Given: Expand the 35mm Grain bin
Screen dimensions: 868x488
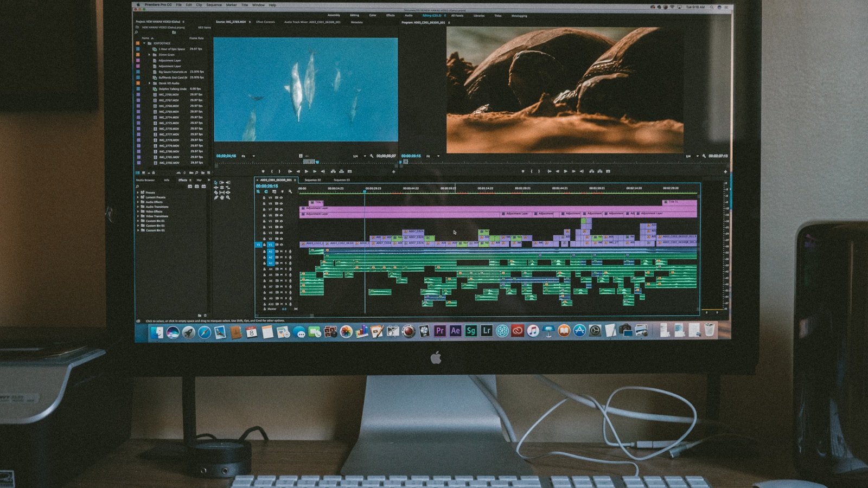Looking at the screenshot, I should click(x=149, y=55).
